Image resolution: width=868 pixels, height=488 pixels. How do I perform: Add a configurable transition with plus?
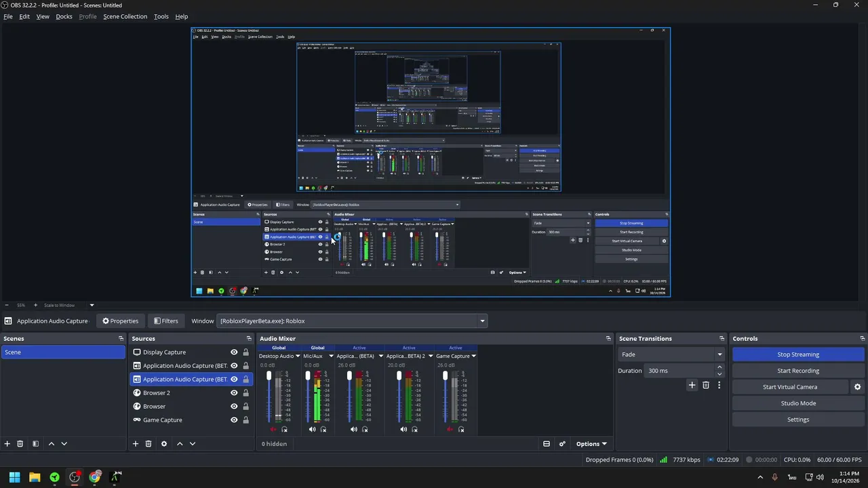click(692, 385)
